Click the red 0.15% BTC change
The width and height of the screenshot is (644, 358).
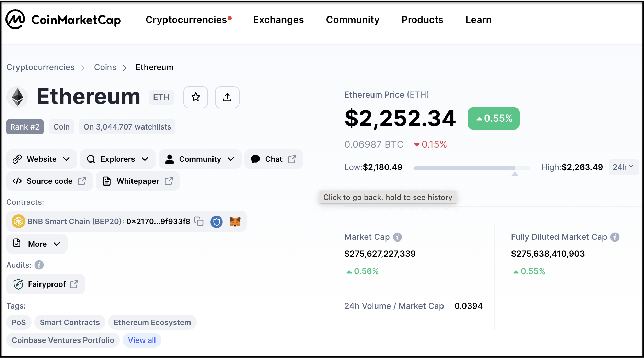(430, 144)
